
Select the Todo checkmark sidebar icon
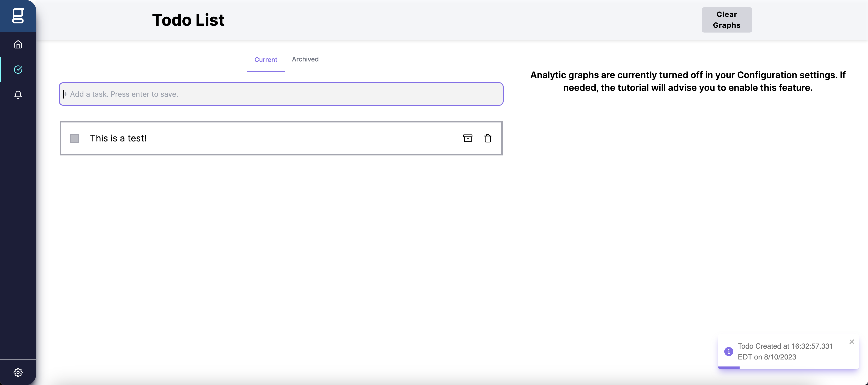click(x=18, y=70)
